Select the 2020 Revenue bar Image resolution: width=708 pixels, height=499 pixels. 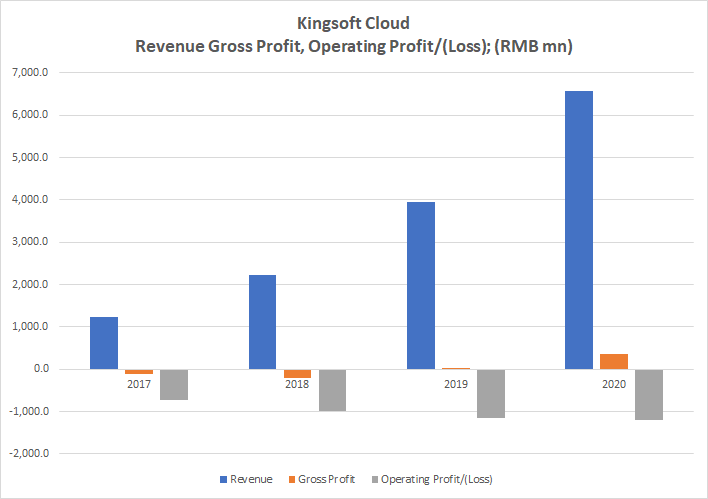[x=579, y=230]
